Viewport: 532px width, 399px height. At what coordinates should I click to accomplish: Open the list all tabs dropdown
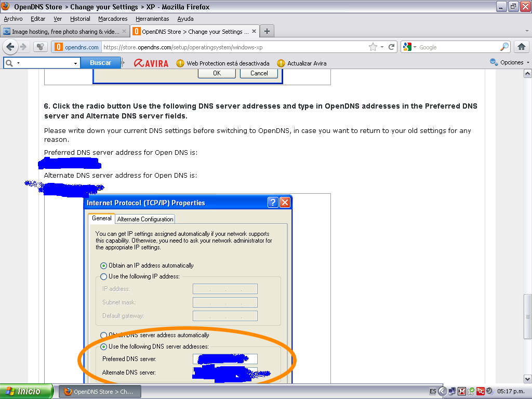[x=527, y=31]
